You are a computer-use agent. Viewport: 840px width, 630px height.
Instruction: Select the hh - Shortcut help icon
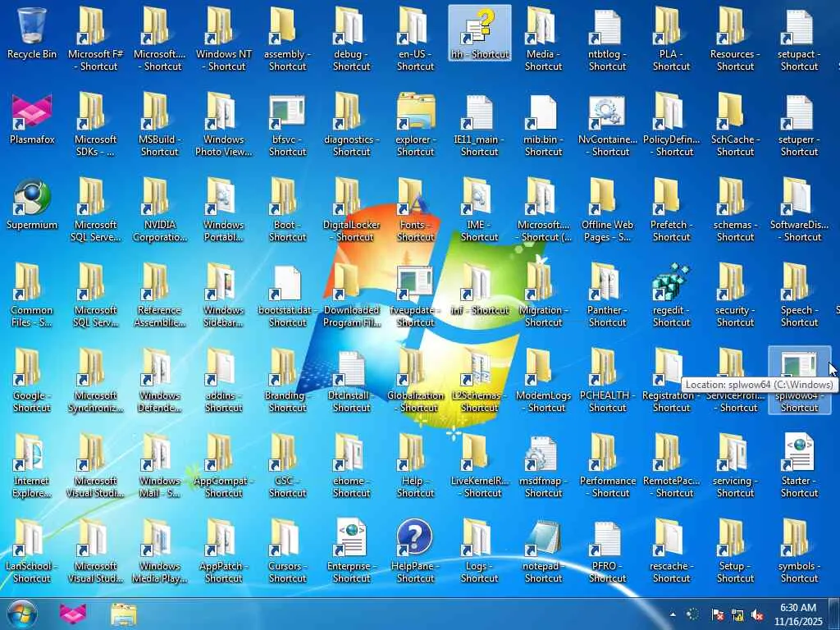click(x=479, y=33)
